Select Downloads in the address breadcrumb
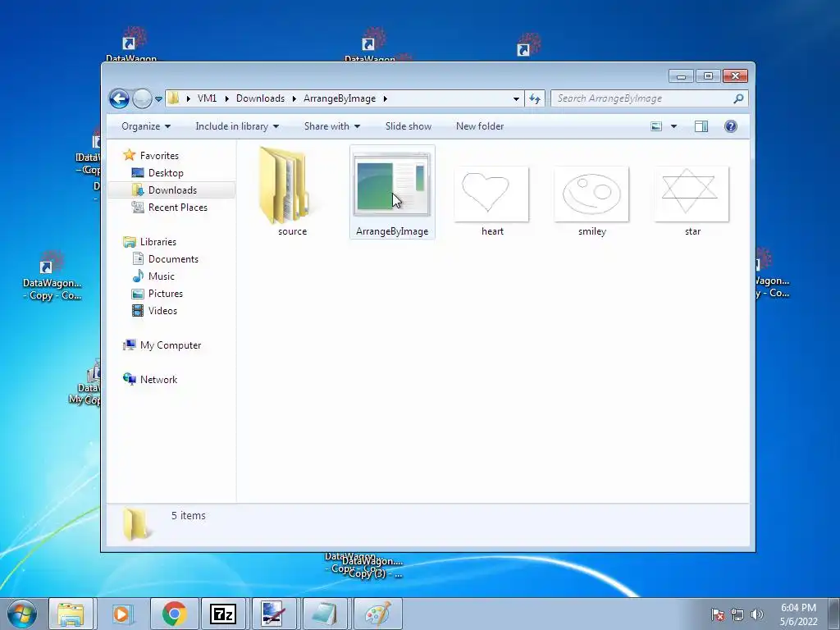Image resolution: width=840 pixels, height=630 pixels. [260, 98]
